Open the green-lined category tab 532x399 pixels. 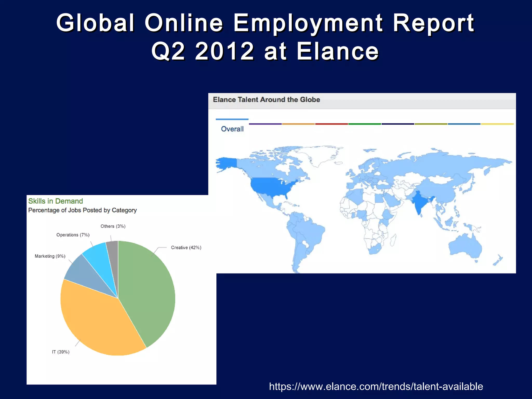[x=365, y=124]
